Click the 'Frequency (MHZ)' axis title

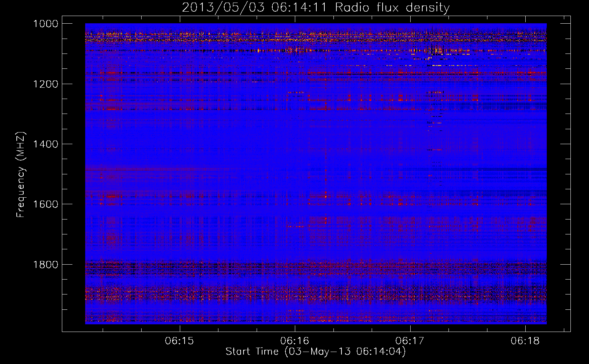tap(21, 174)
